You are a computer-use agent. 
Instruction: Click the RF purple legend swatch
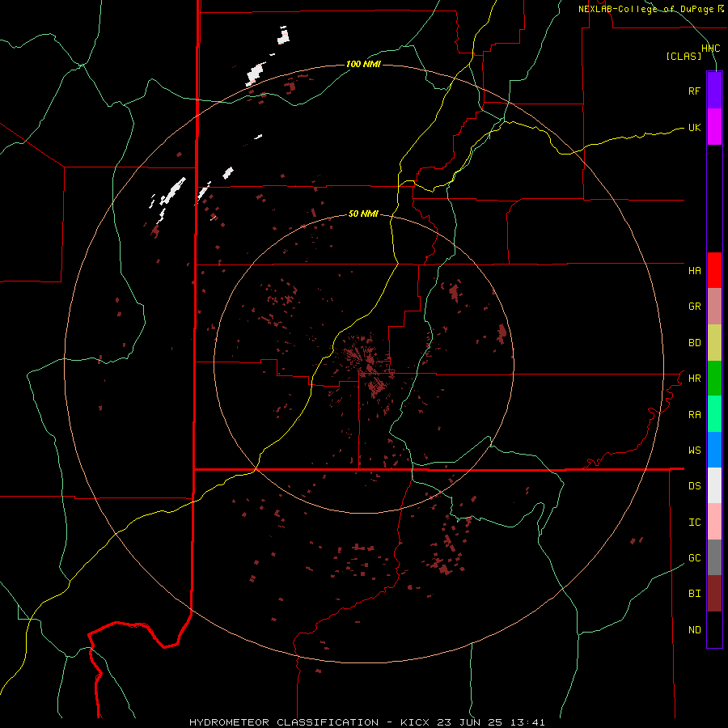(x=714, y=91)
